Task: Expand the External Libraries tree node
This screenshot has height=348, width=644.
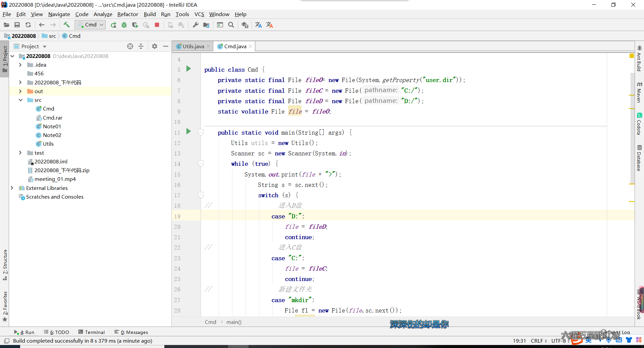Action: point(12,188)
